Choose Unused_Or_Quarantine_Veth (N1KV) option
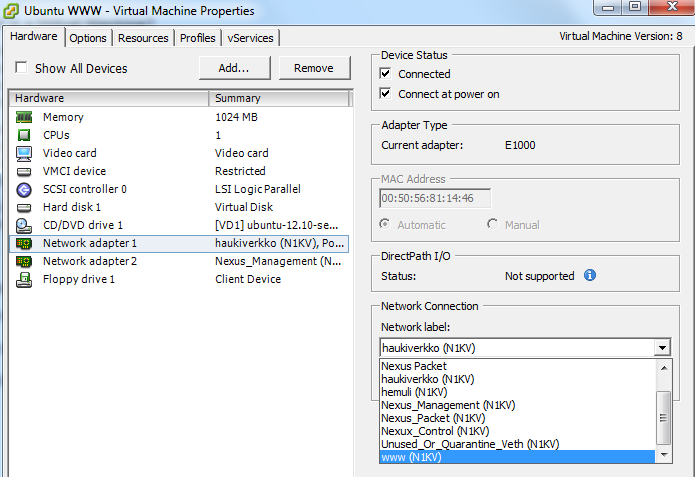This screenshot has width=695, height=477. point(470,444)
